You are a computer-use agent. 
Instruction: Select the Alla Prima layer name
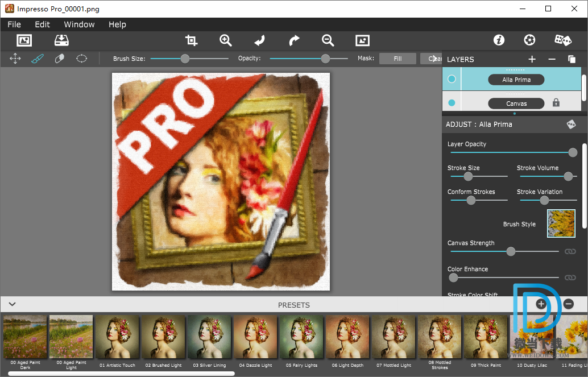coord(516,80)
